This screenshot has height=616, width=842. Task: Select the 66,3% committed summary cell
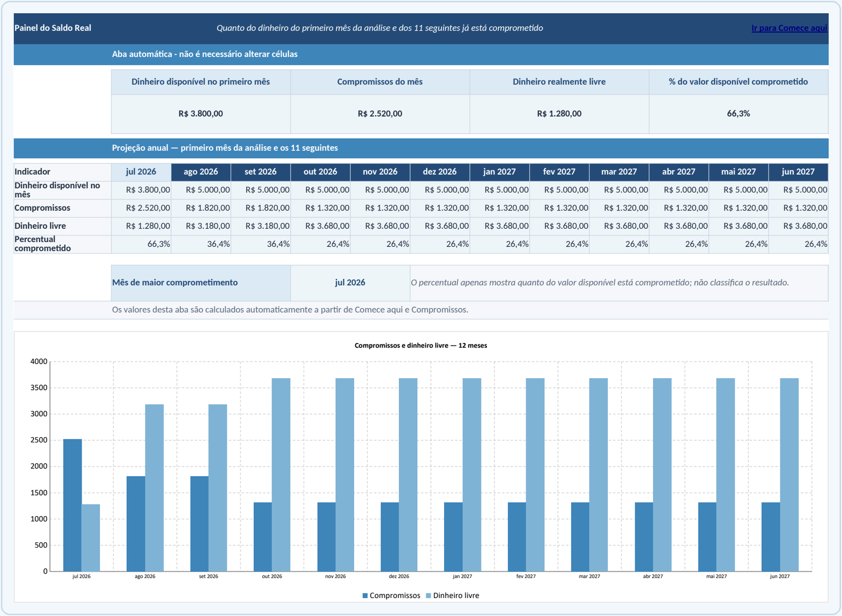pos(738,114)
